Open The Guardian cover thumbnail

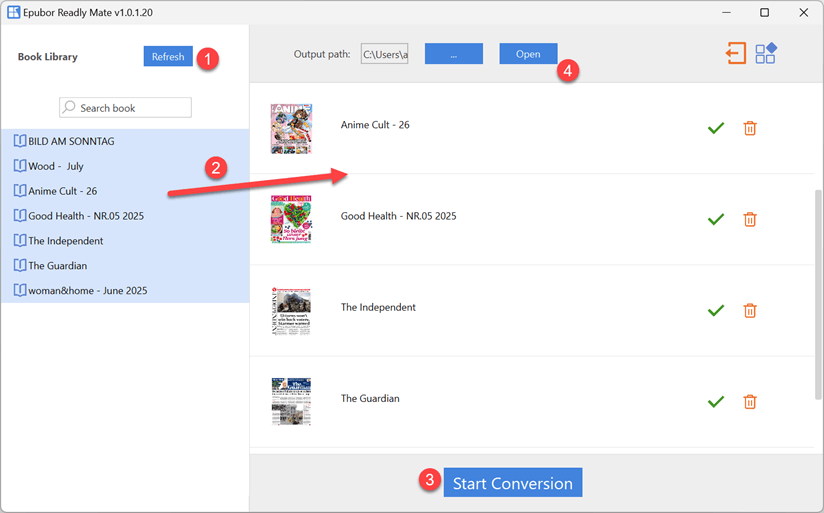pyautogui.click(x=291, y=402)
